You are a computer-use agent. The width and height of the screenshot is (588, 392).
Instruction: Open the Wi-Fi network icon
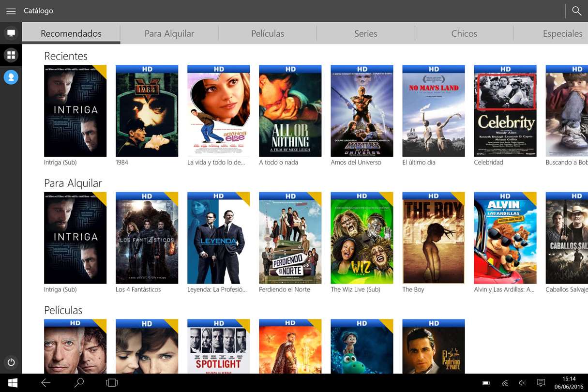pos(505,383)
